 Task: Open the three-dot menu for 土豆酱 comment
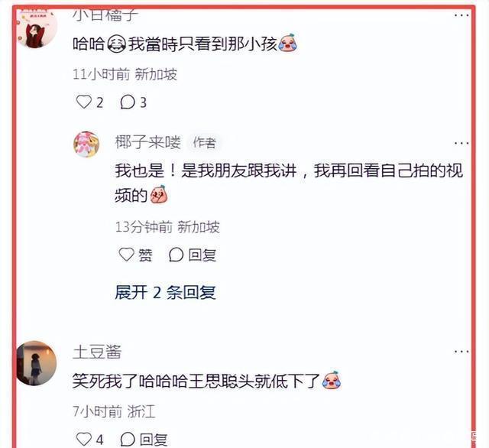pyautogui.click(x=461, y=352)
